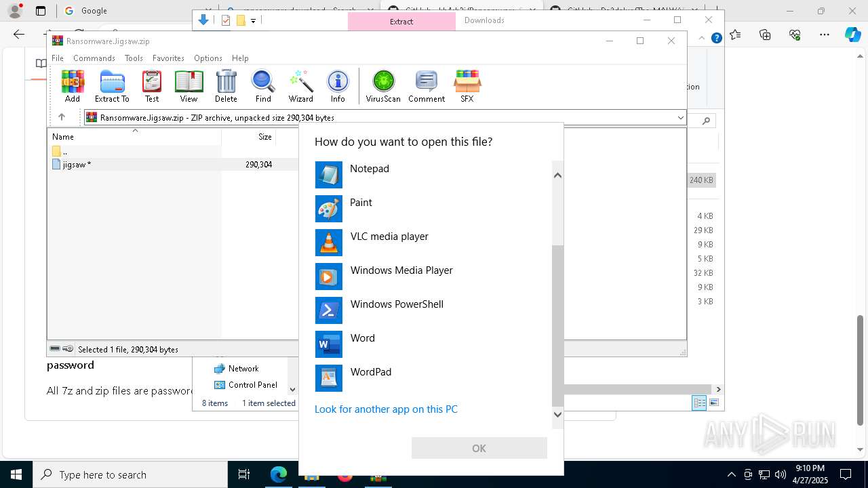868x488 pixels.
Task: Open the Comment tool in WinRAR
Action: tap(427, 86)
